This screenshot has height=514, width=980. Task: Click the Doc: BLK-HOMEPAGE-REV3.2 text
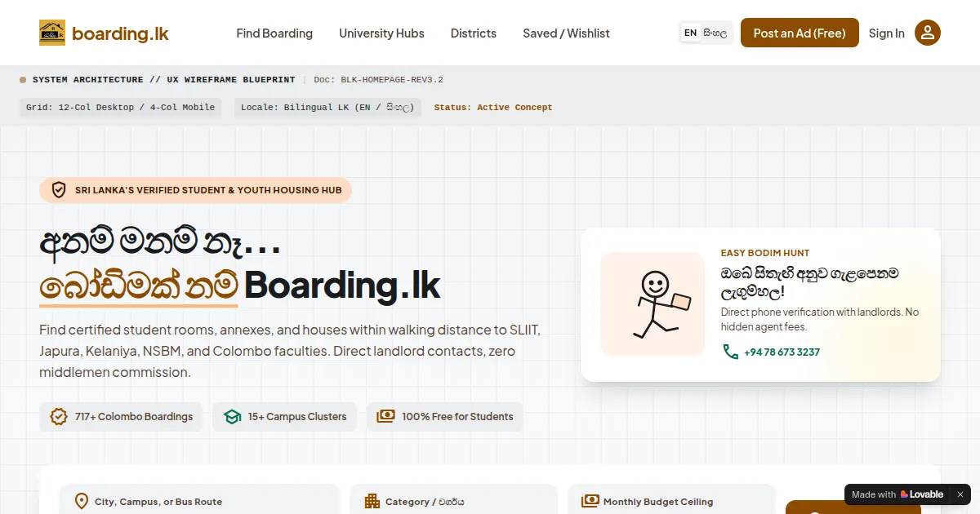tap(378, 79)
